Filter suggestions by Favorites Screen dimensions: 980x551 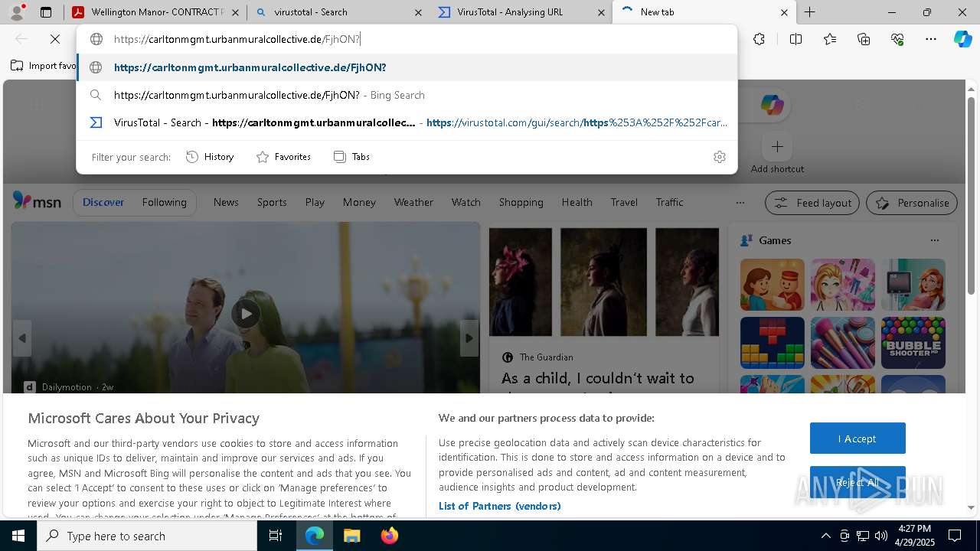point(283,157)
